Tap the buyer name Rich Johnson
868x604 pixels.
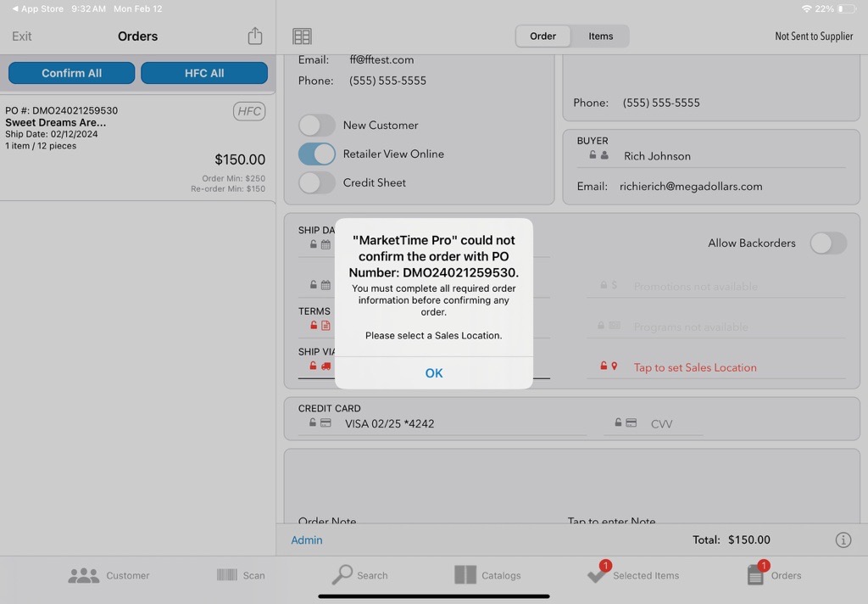pyautogui.click(x=657, y=156)
